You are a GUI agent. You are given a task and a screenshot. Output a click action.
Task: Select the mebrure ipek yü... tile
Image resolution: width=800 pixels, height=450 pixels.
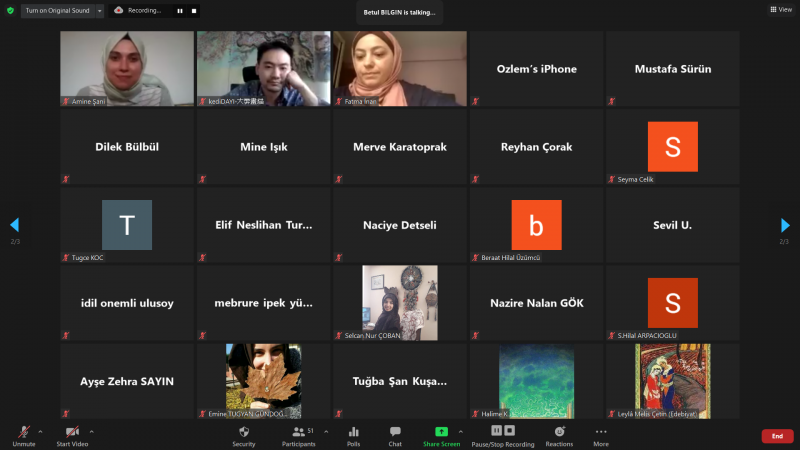coord(264,303)
